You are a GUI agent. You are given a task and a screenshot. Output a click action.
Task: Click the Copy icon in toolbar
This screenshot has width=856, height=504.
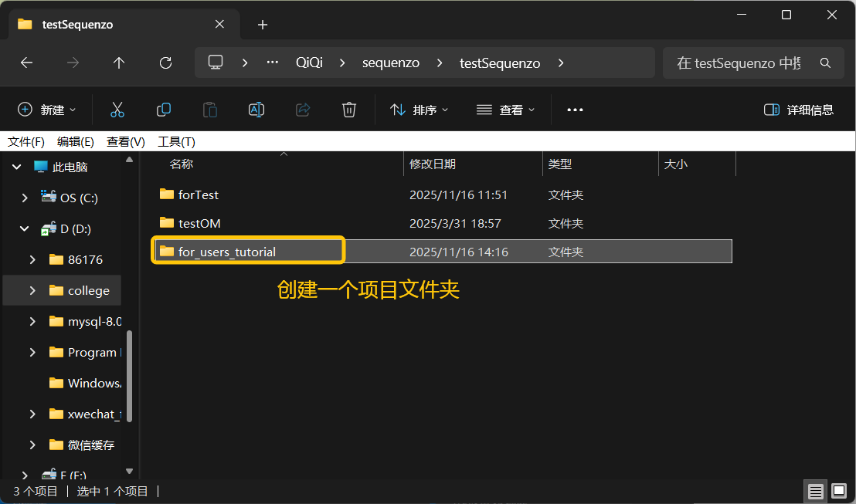point(164,110)
